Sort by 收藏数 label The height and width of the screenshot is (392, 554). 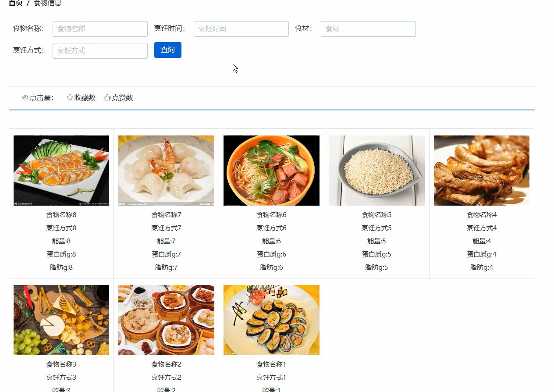[85, 98]
